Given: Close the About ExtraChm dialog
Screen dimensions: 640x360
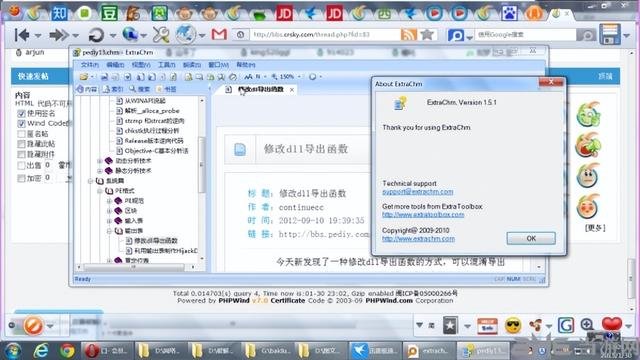Looking at the screenshot, I should click(x=551, y=82).
